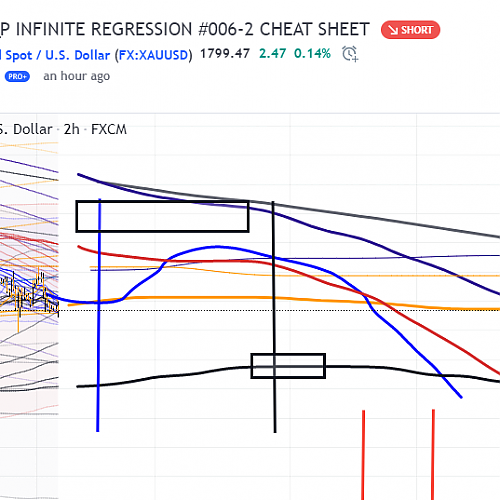The width and height of the screenshot is (500, 500).
Task: Click the red SHORT badge
Action: 410,30
